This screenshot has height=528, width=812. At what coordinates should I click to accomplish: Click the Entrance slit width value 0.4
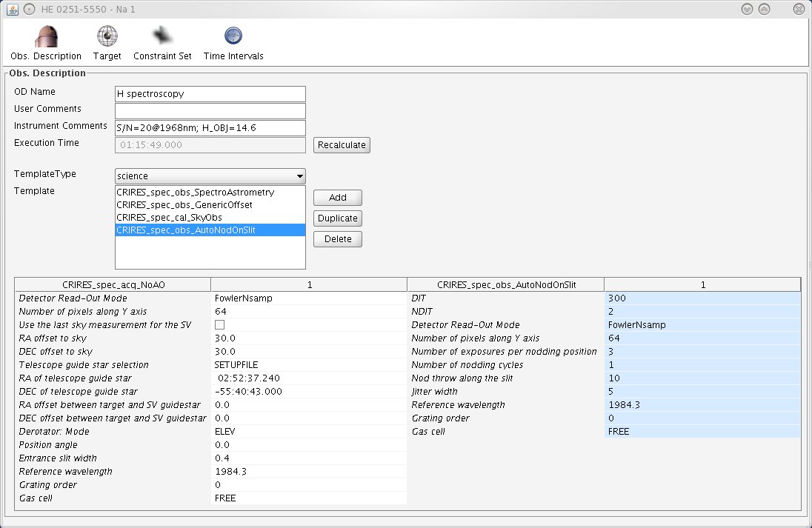point(309,458)
